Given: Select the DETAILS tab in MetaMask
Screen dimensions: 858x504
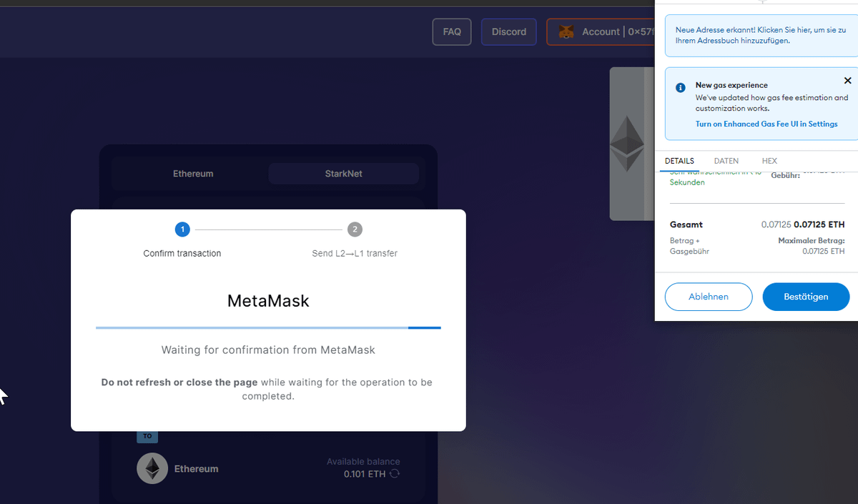Looking at the screenshot, I should click(x=679, y=161).
